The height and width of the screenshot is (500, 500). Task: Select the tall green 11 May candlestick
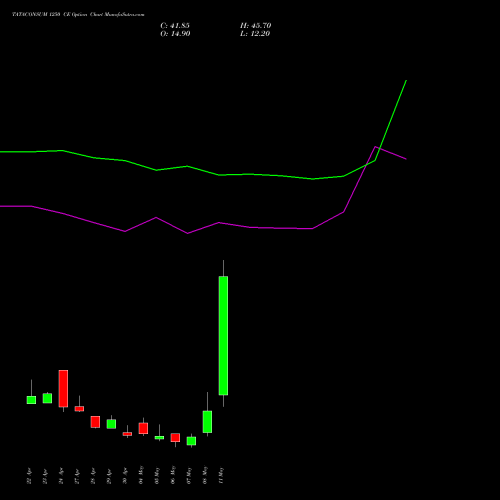[223, 335]
